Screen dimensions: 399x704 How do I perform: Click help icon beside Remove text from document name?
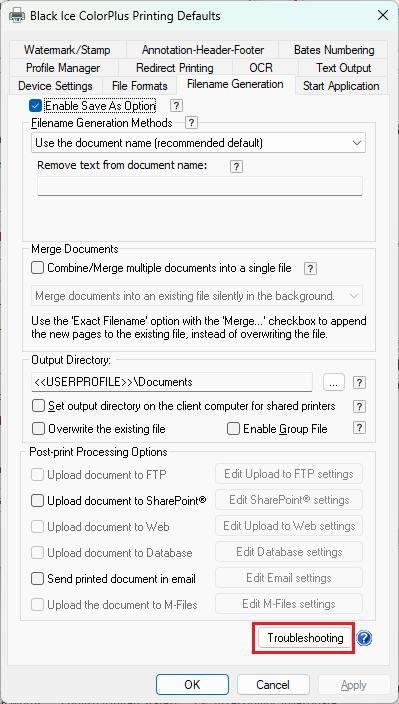click(x=236, y=167)
